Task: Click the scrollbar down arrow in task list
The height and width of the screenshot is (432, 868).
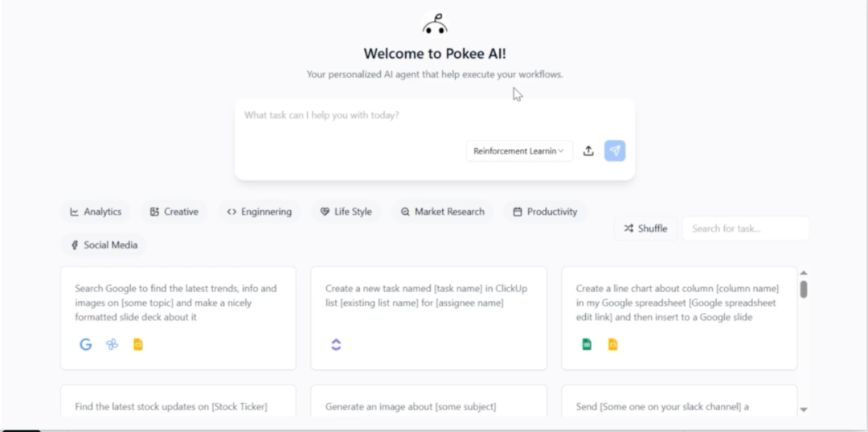Action: [x=804, y=409]
